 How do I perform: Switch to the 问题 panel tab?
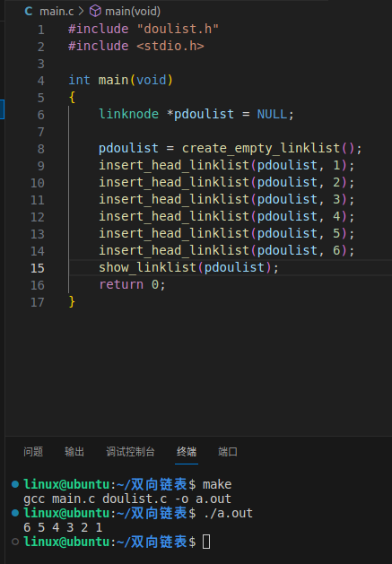point(33,452)
